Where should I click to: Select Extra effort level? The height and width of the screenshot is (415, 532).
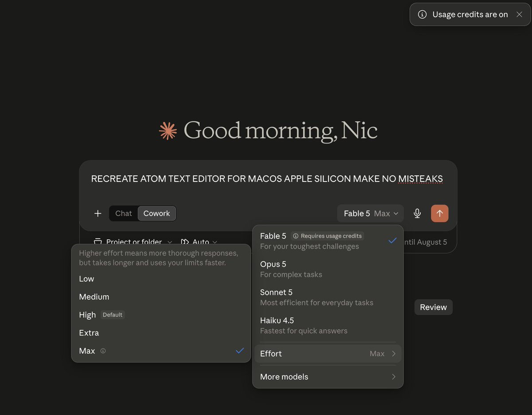(161, 333)
